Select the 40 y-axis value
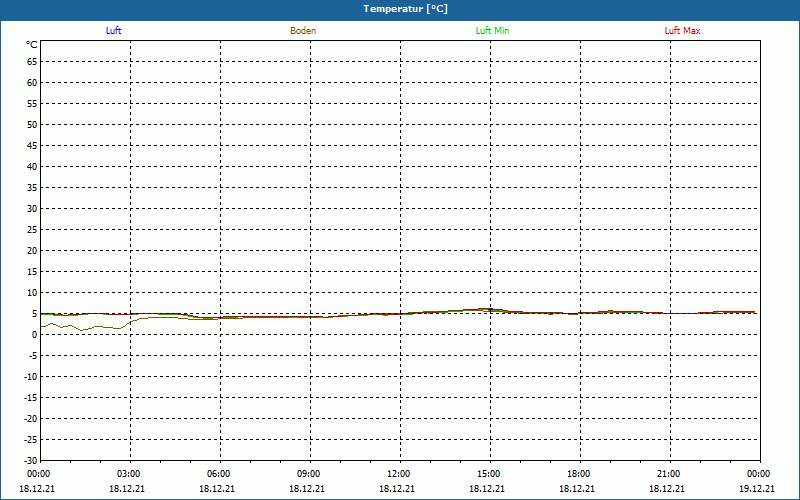800x500 pixels. coord(32,166)
